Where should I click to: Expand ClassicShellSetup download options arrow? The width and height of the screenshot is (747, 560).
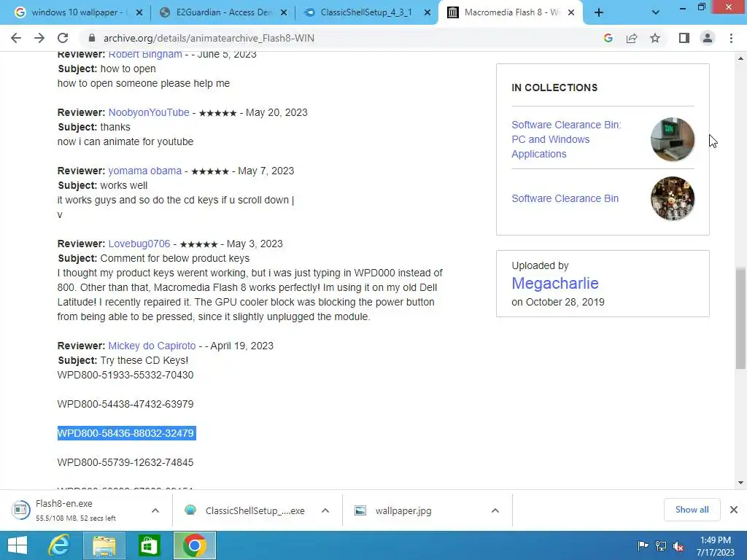point(325,510)
